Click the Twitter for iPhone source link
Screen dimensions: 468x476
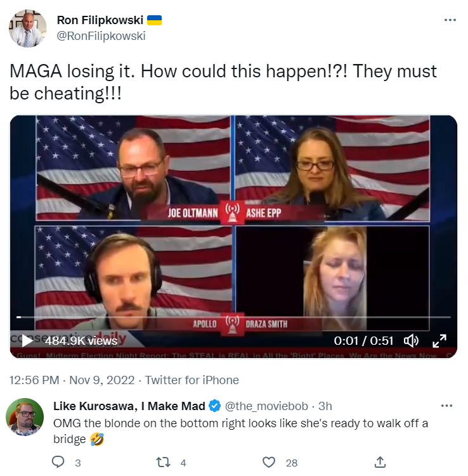[x=192, y=380]
